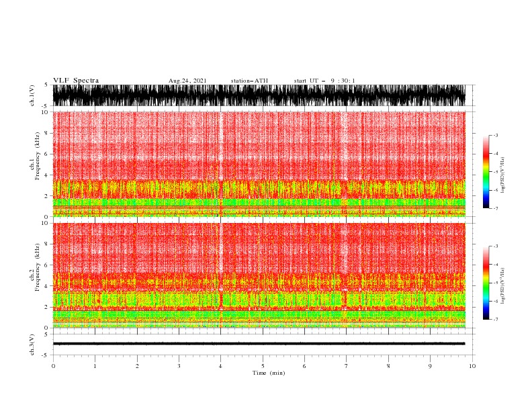Click inside the ch.2 spectrogram panel

coord(259,275)
